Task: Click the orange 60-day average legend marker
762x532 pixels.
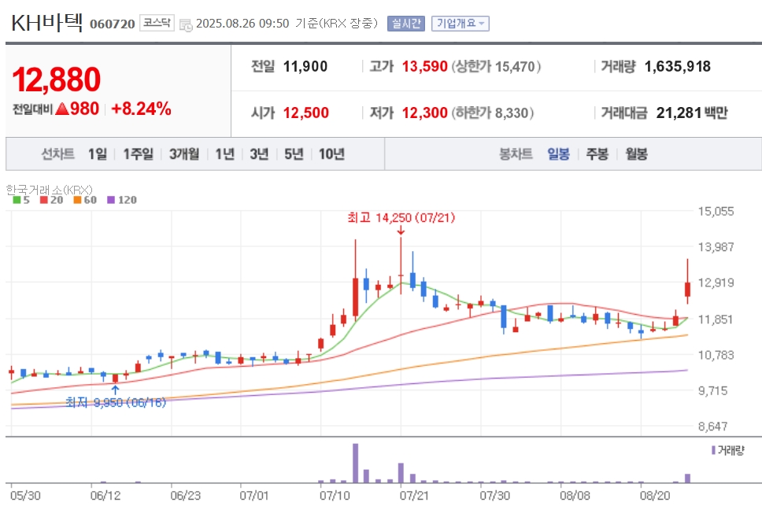Action: [x=77, y=200]
